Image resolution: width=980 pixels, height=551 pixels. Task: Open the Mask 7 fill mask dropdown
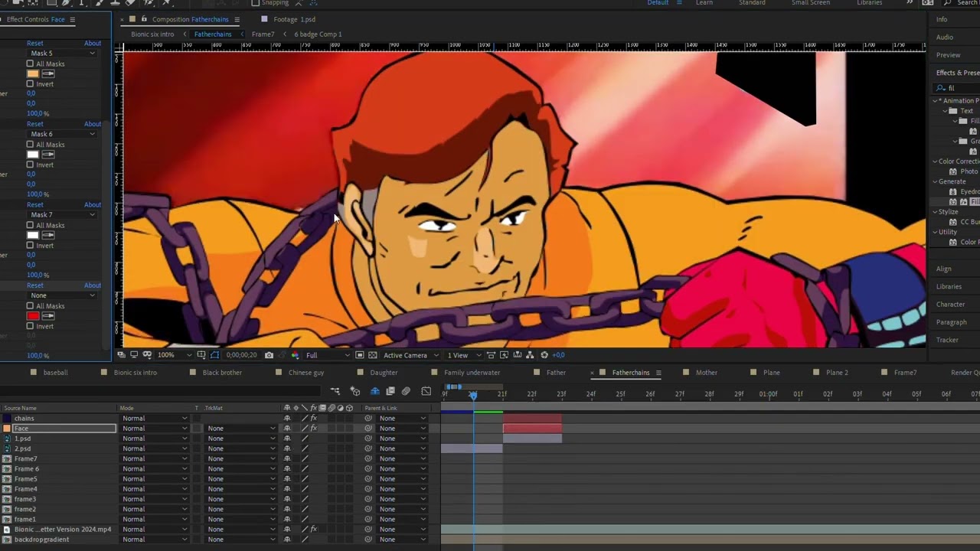pyautogui.click(x=61, y=214)
